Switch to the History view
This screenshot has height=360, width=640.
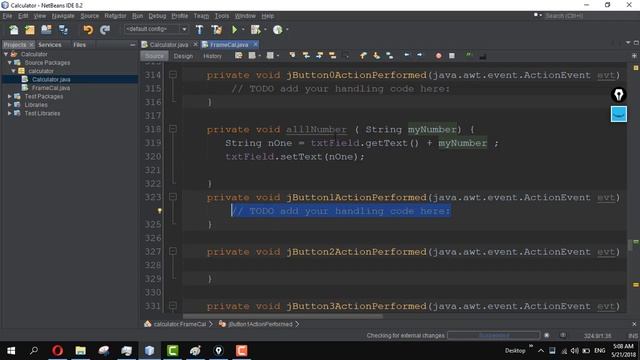212,56
